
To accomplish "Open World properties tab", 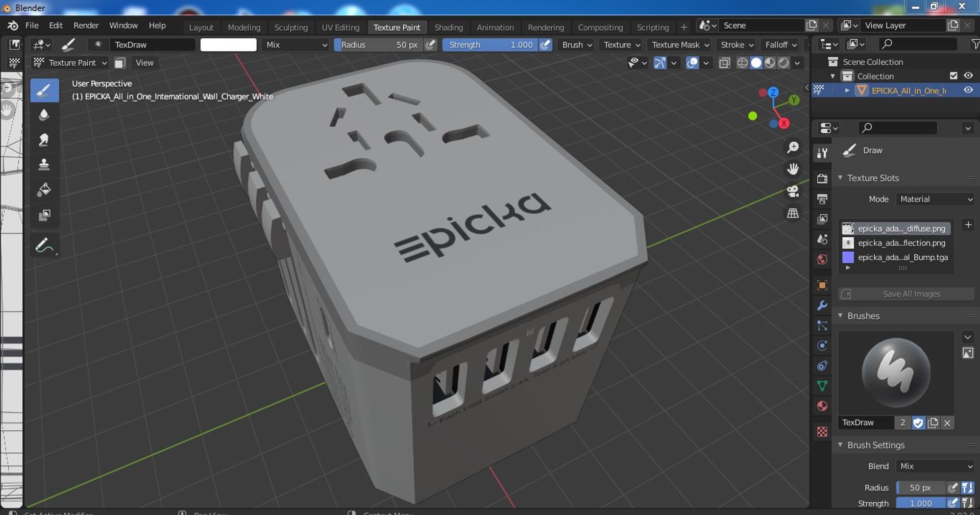I will [822, 259].
